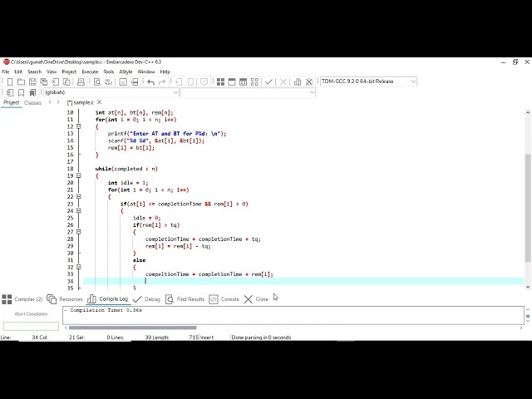The image size is (532, 399).
Task: Open the Search menu
Action: click(x=34, y=72)
